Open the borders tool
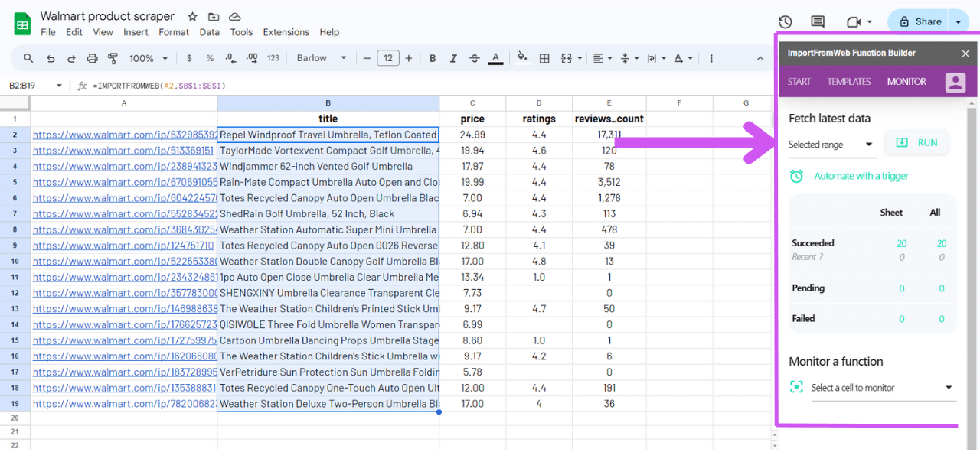This screenshot has height=452, width=980. coord(544,59)
